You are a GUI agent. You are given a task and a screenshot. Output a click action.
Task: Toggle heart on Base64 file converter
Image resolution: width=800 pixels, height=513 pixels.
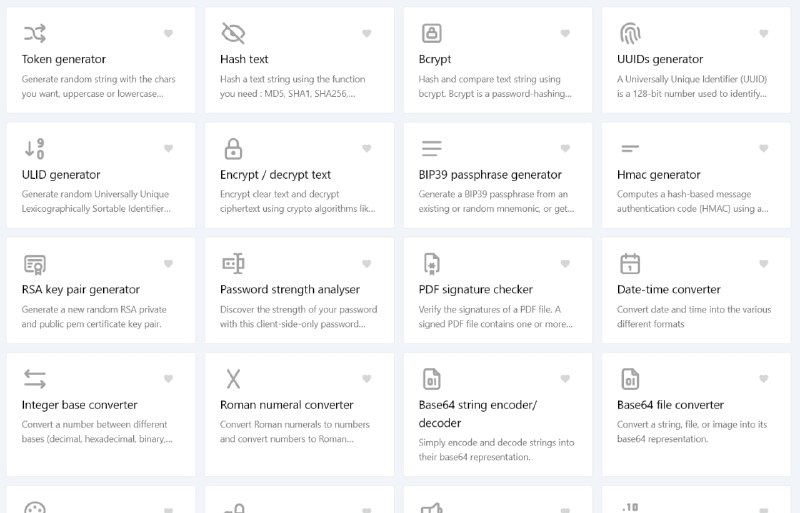click(764, 379)
